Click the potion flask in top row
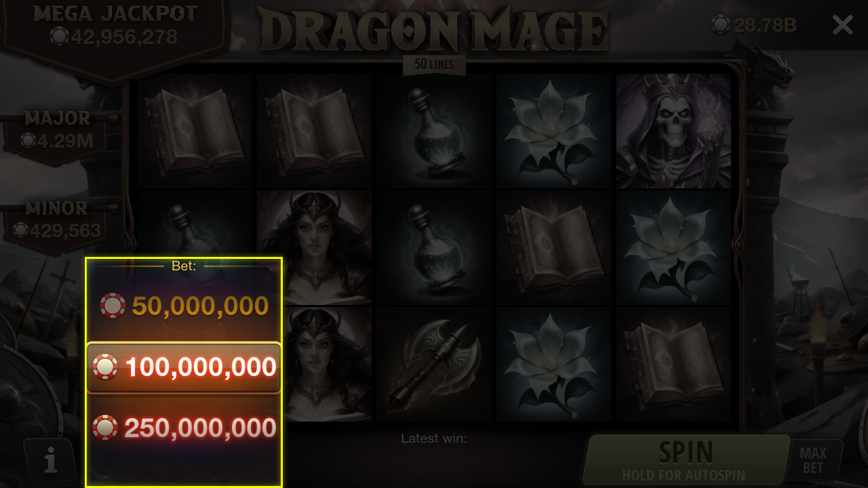This screenshot has width=868, height=488. [435, 131]
